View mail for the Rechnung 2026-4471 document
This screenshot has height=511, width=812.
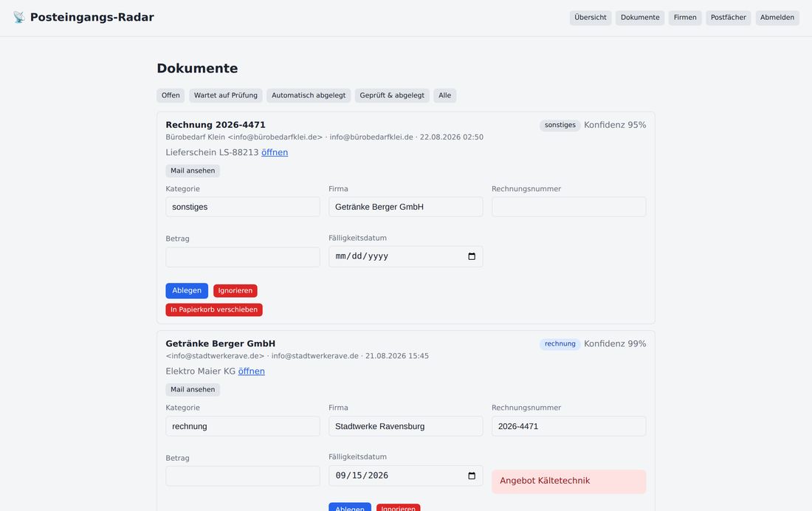[193, 171]
